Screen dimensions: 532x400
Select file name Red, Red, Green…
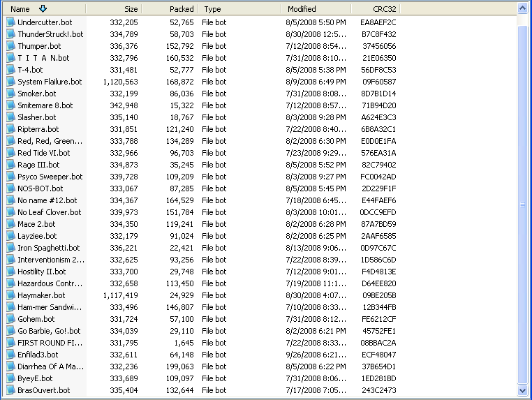click(x=50, y=141)
